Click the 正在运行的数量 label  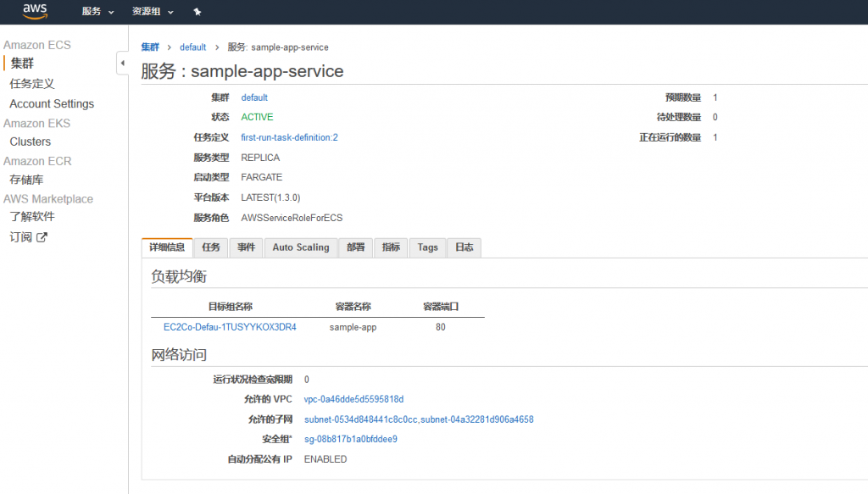[670, 137]
